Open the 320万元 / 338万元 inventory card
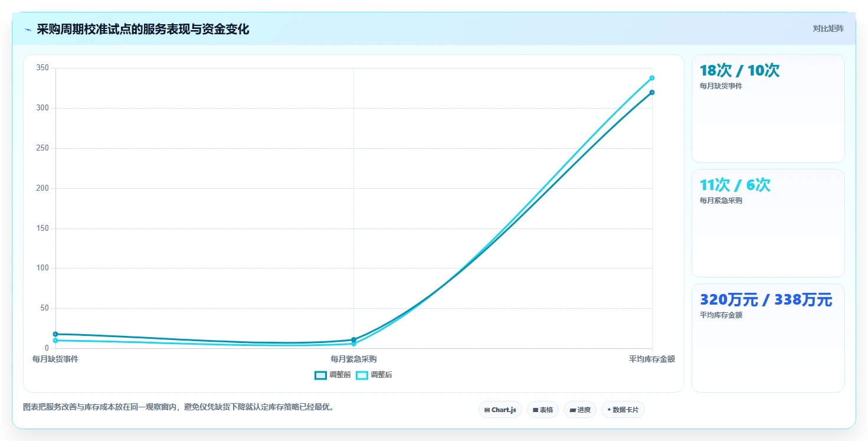The width and height of the screenshot is (868, 441). click(768, 338)
